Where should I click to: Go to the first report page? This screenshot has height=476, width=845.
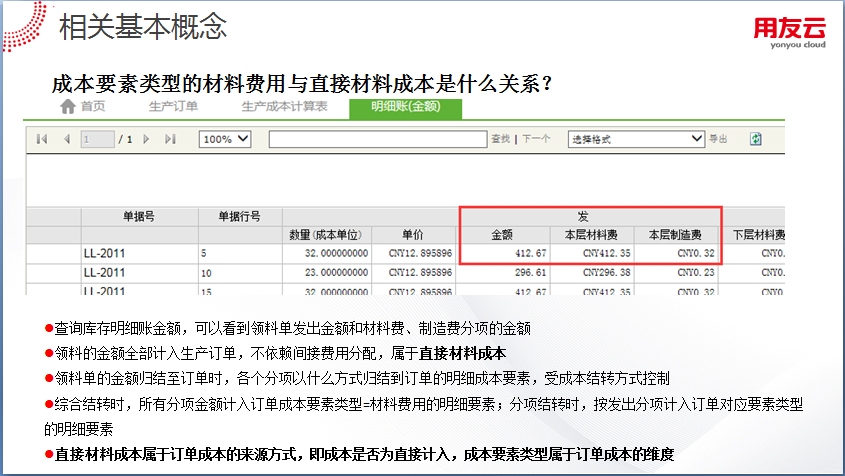coord(41,139)
